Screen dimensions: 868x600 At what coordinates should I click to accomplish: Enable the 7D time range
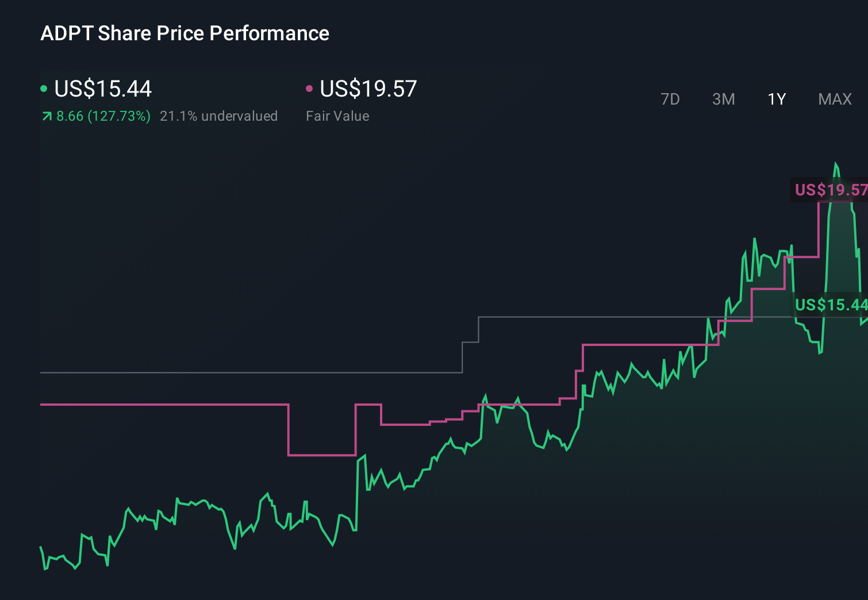tap(670, 99)
